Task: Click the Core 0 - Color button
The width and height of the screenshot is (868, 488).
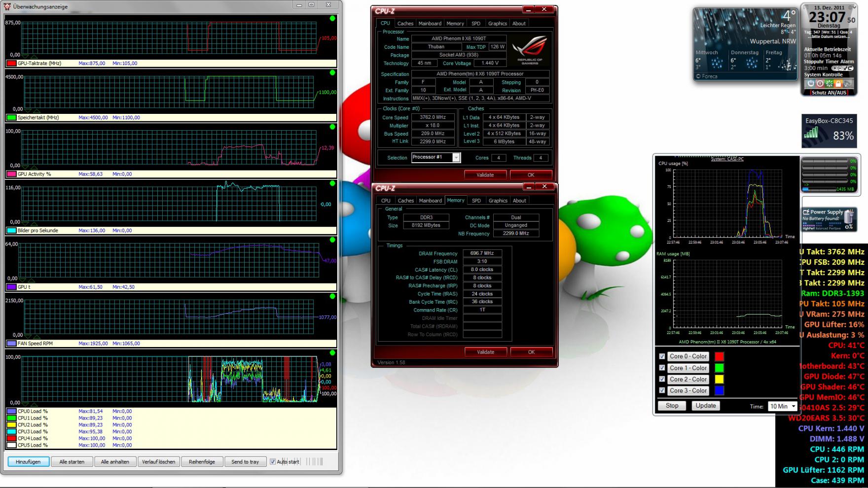Action: click(688, 356)
